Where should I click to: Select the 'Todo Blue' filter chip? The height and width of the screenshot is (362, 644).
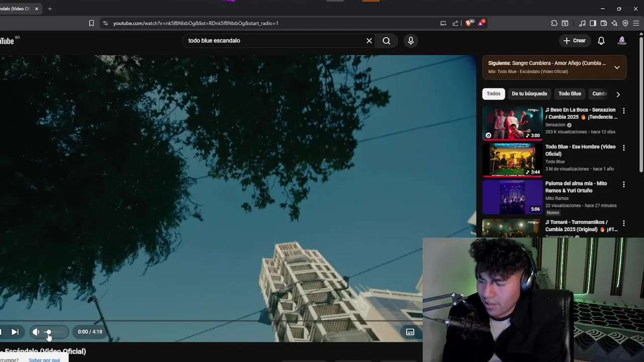(570, 94)
